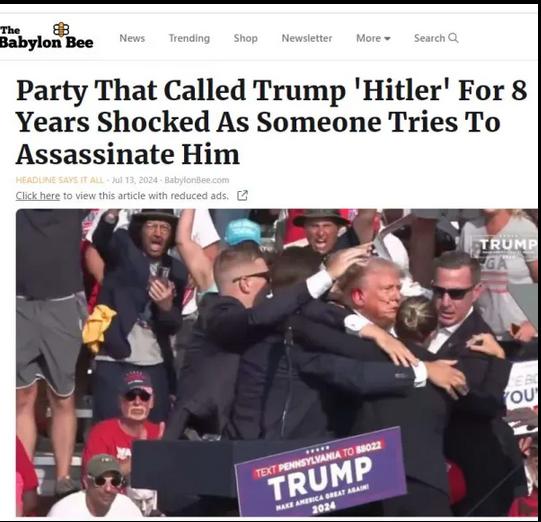Click the bee icon in the site logo
The image size is (541, 522).
(61, 30)
